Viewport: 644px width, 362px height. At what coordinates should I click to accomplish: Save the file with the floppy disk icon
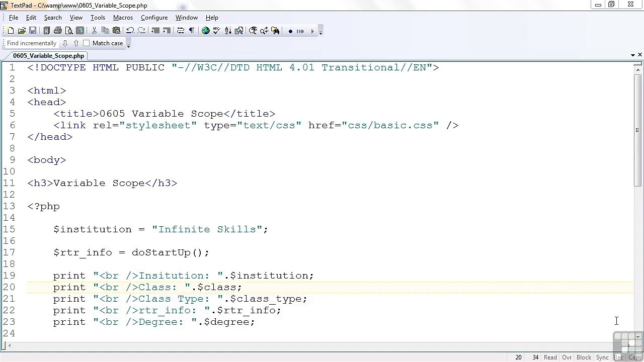pyautogui.click(x=33, y=31)
